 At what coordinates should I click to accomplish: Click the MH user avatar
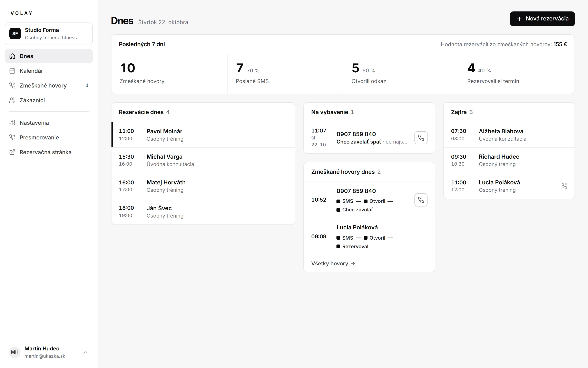click(14, 352)
